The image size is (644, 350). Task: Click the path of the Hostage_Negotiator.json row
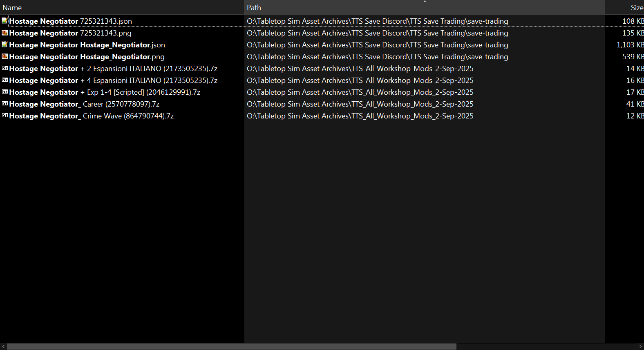(378, 45)
